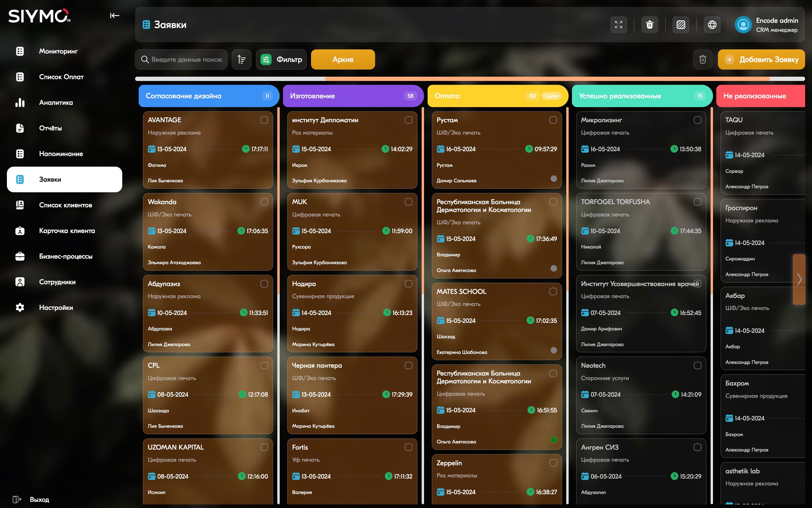Click the sort order icon beside search
Viewport: 812px width, 508px height.
pos(241,60)
